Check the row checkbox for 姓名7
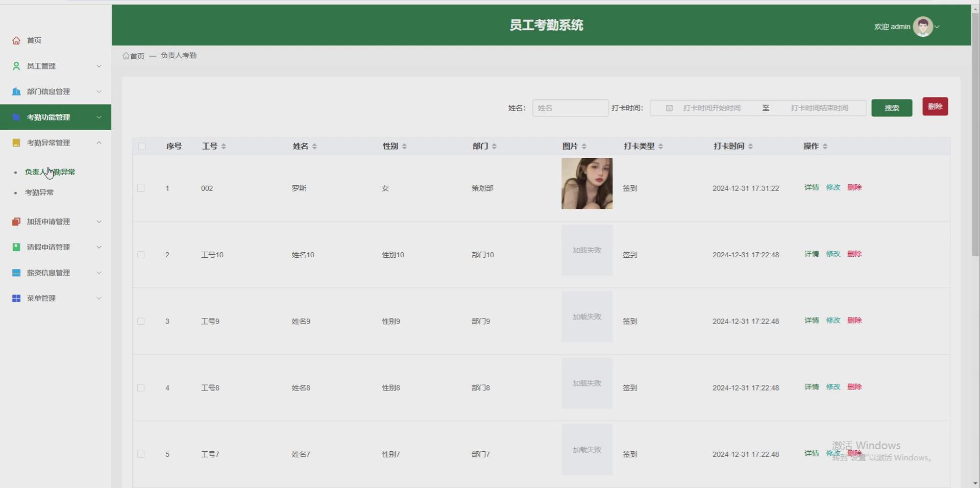 click(x=141, y=454)
